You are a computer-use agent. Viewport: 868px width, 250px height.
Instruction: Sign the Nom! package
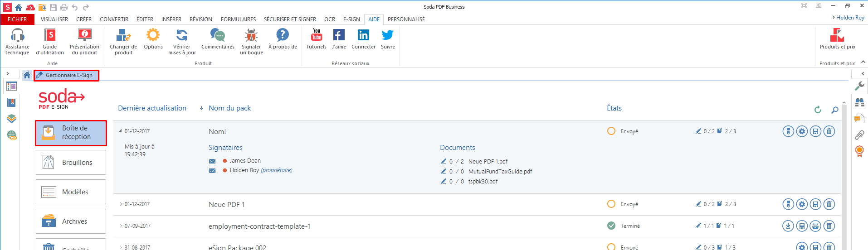788,131
